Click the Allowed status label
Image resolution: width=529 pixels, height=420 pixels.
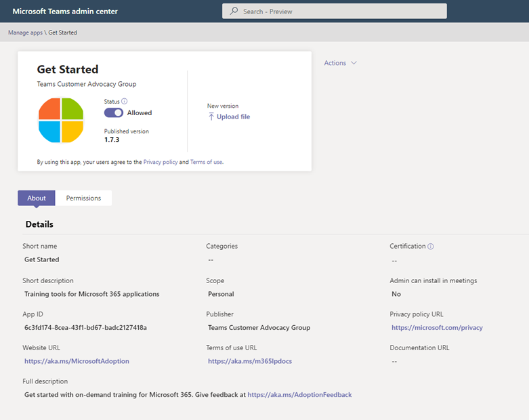pyautogui.click(x=140, y=112)
